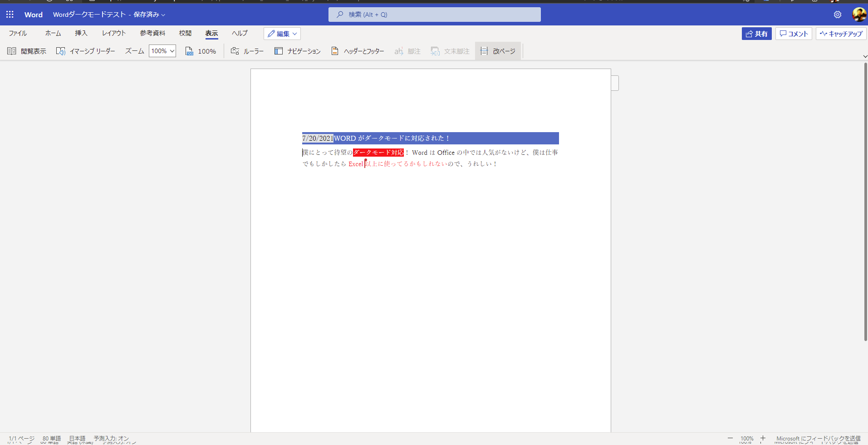The width and height of the screenshot is (868, 445).
Task: Open header and footer (ヘッダーとフッター)
Action: 358,51
